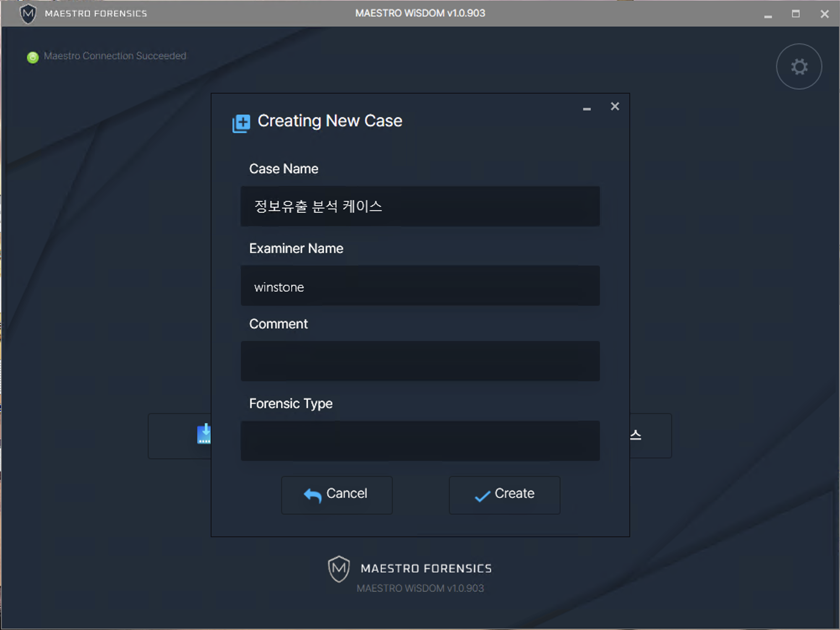Minimize the Creating New Case dialog

click(587, 108)
